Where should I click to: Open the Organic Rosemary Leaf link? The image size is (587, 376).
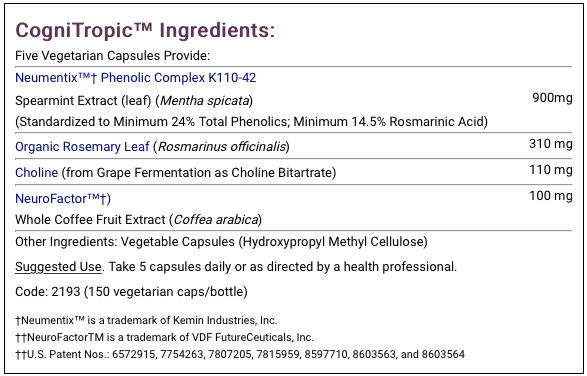[82, 146]
